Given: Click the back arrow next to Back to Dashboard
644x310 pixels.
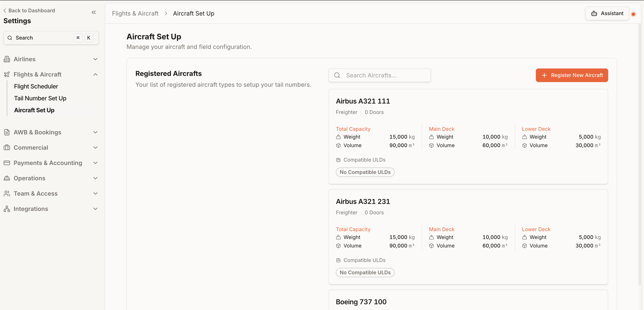Looking at the screenshot, I should pyautogui.click(x=5, y=10).
